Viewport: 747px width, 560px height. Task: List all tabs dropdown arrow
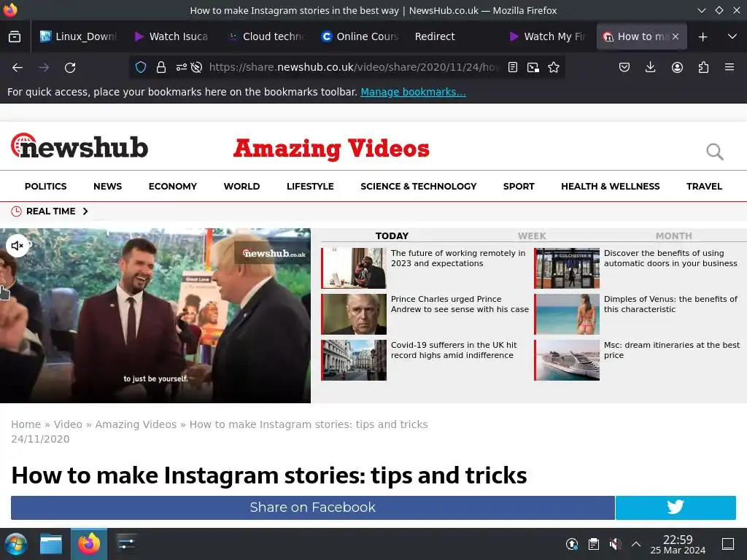[x=732, y=36]
